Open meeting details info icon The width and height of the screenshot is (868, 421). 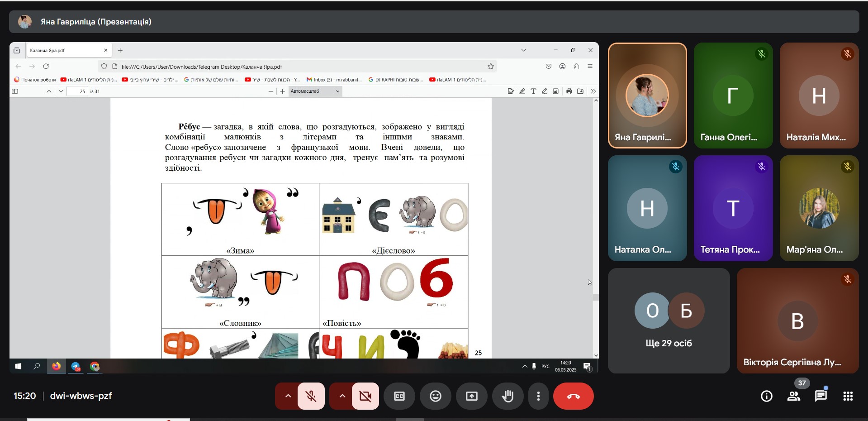767,396
